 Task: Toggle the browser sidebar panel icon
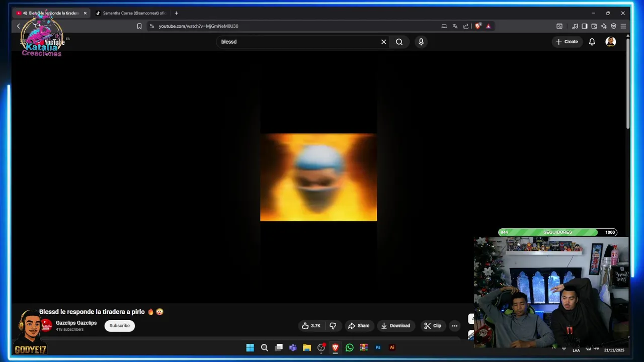tap(584, 26)
